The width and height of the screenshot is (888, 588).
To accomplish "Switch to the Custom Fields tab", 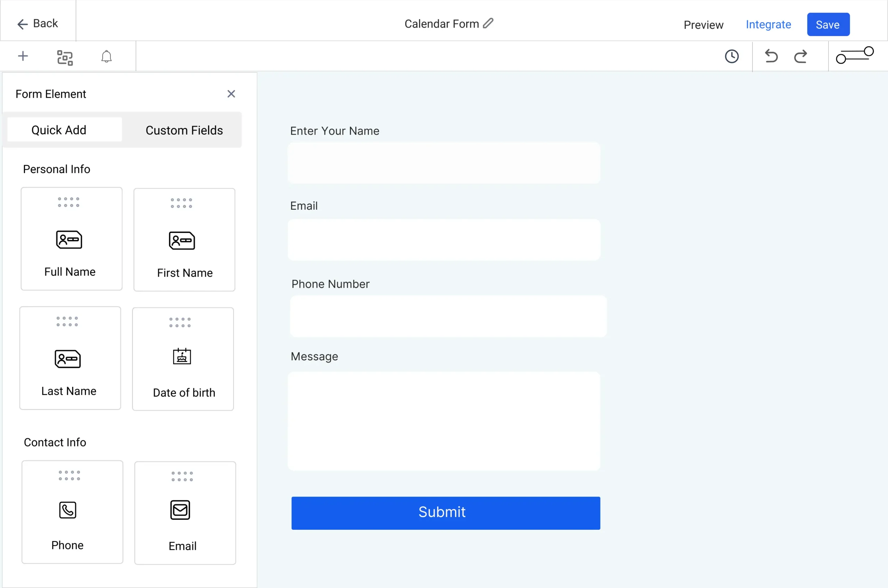I will pyautogui.click(x=184, y=130).
